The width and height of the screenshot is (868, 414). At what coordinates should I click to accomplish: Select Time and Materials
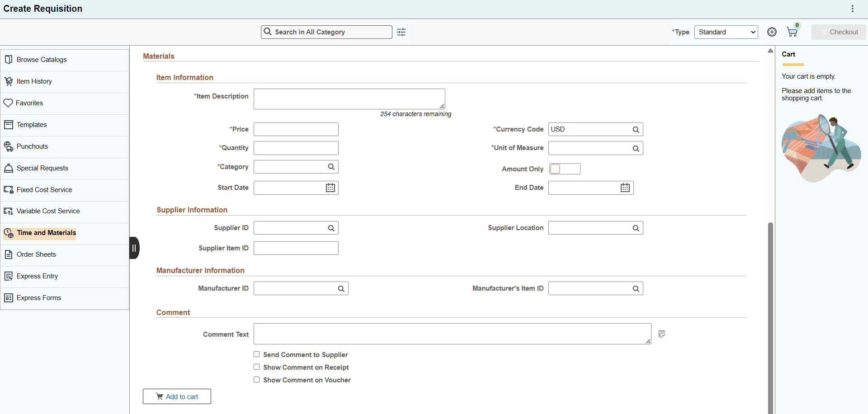[x=65, y=233]
